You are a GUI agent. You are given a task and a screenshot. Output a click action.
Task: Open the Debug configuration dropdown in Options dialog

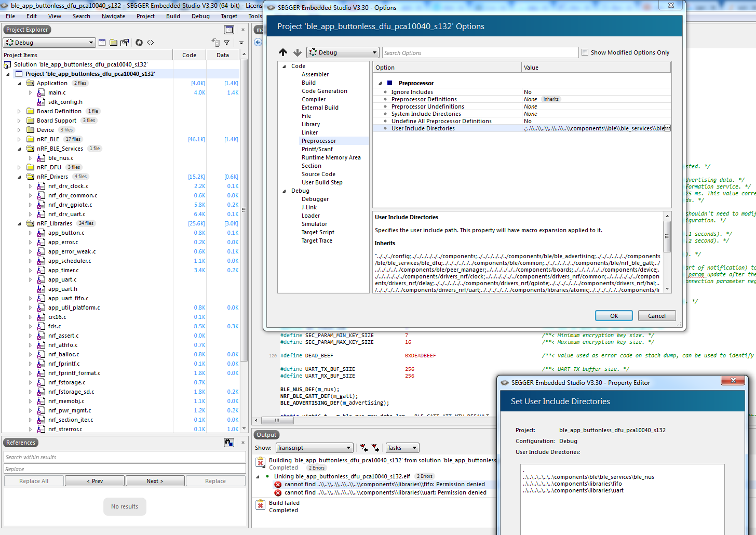point(343,52)
